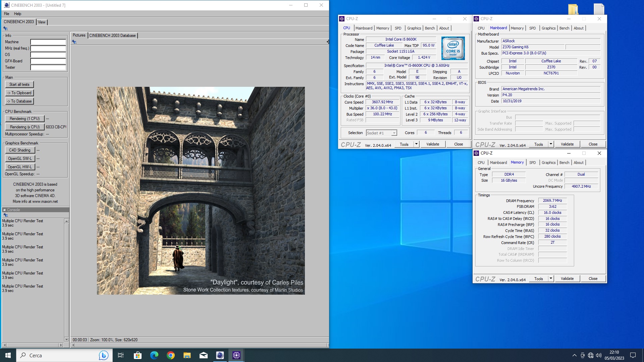644x362 pixels.
Task: Collapse the Console panel toggle
Action: point(5,210)
